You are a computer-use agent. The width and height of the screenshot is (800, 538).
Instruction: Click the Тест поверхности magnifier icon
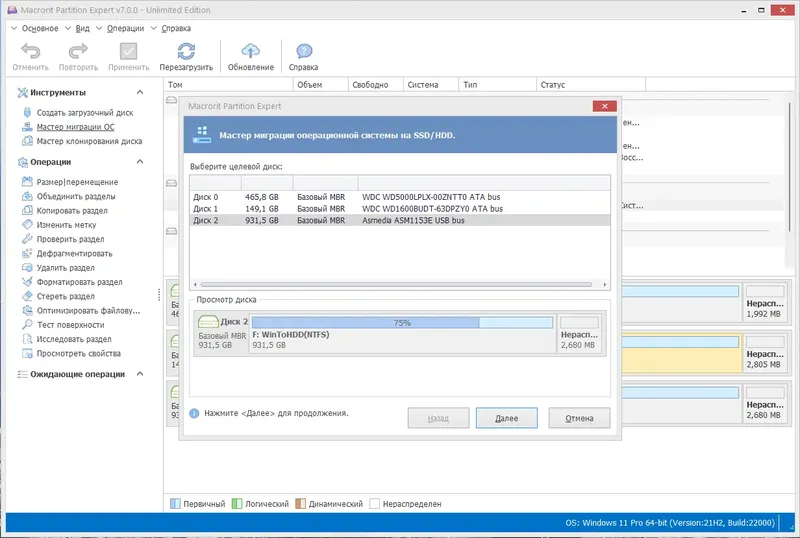tap(28, 325)
